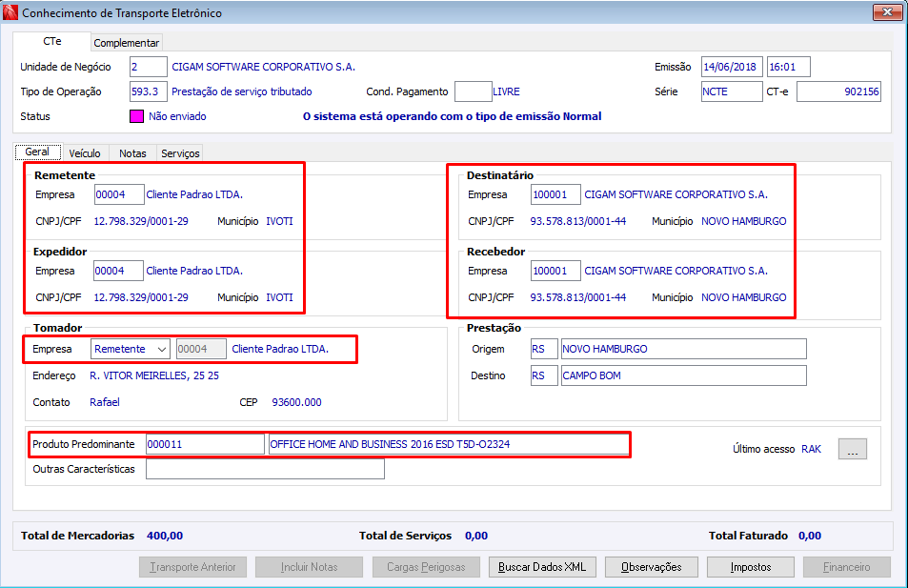Click the Prestação Destino state field
Image resolution: width=908 pixels, height=588 pixels.
544,375
